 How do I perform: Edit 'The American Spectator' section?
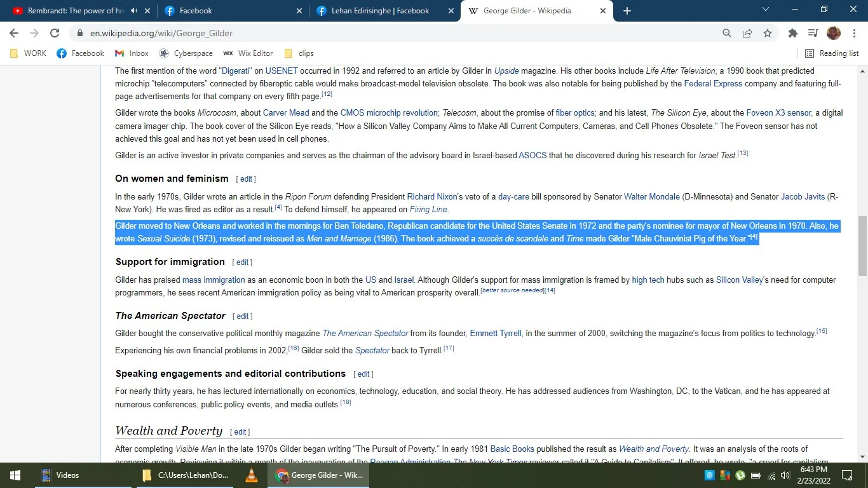[x=243, y=316]
